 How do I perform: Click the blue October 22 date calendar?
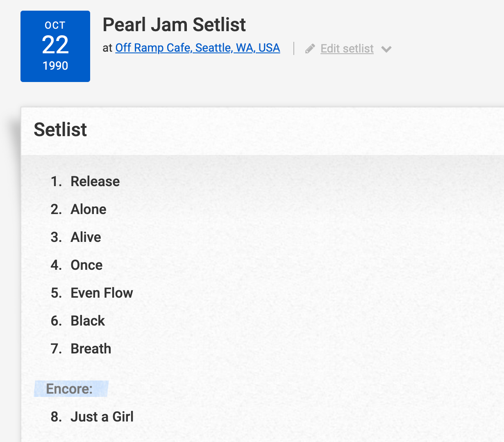55,46
